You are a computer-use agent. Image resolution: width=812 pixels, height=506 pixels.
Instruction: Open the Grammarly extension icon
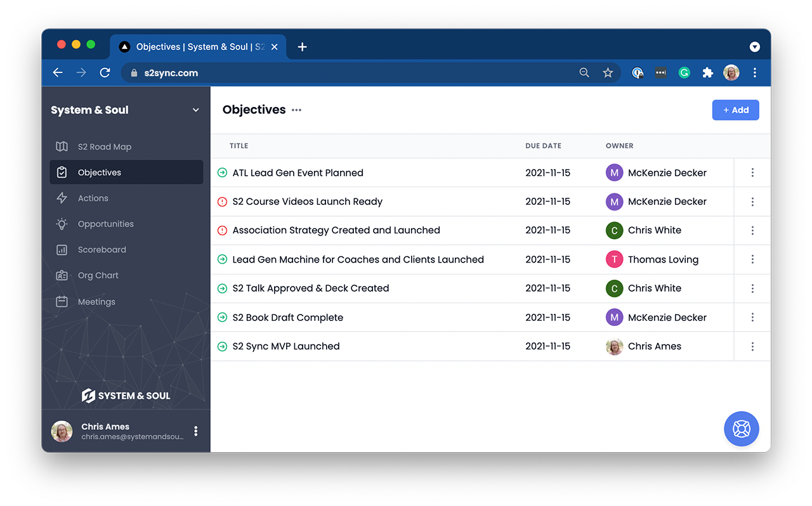point(684,73)
